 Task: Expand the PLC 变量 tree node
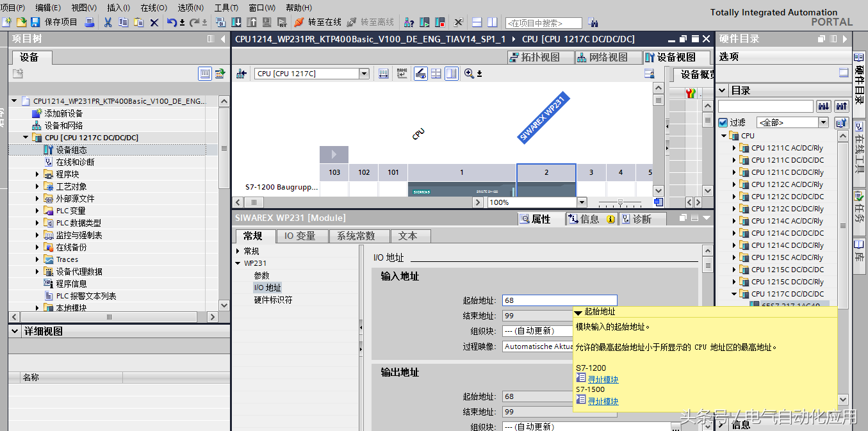pyautogui.click(x=37, y=211)
